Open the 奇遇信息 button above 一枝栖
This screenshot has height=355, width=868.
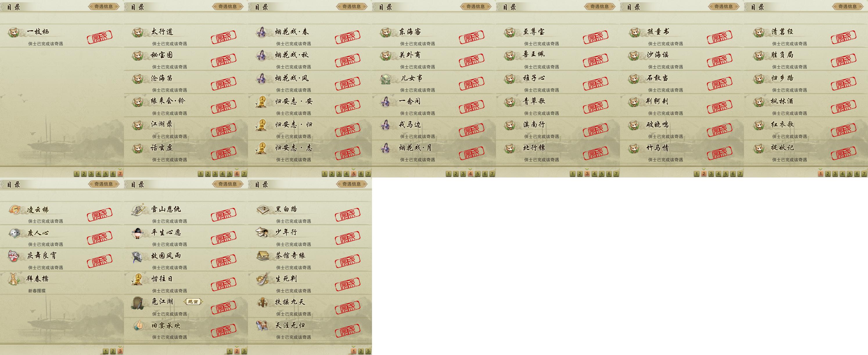coord(104,6)
